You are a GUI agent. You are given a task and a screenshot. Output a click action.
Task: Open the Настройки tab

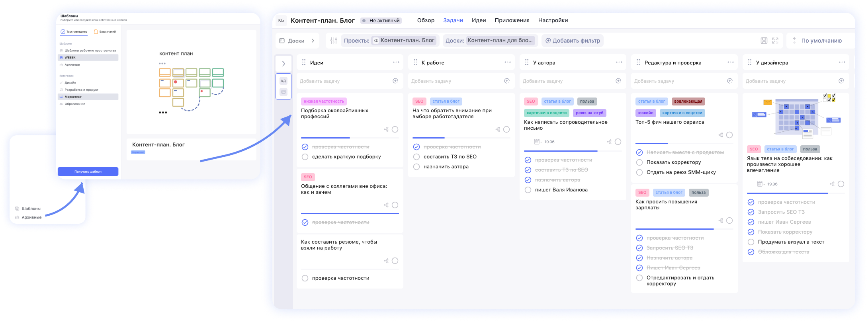(553, 20)
